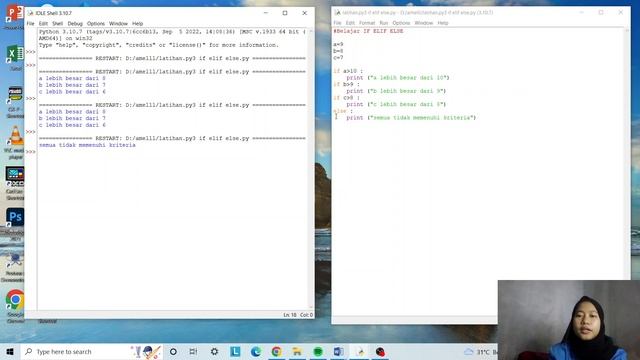Open Options menu in IDLE Shell
The width and height of the screenshot is (640, 360).
96,24
